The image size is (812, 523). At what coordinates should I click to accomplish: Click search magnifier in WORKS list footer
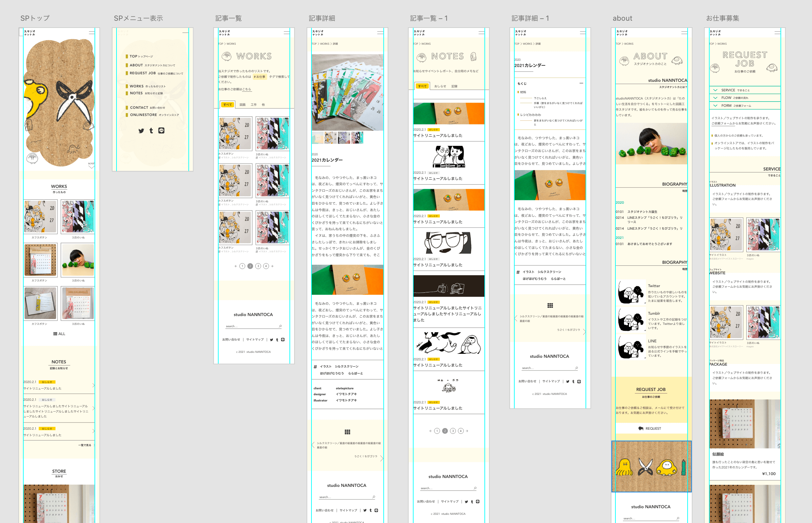point(280,326)
